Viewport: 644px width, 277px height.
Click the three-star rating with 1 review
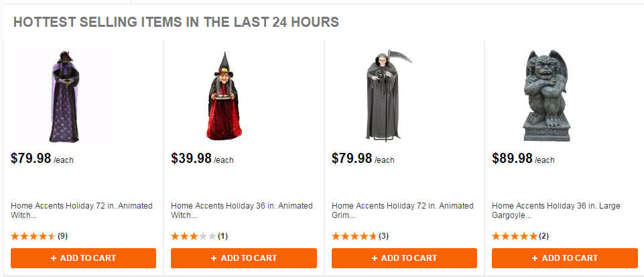194,236
